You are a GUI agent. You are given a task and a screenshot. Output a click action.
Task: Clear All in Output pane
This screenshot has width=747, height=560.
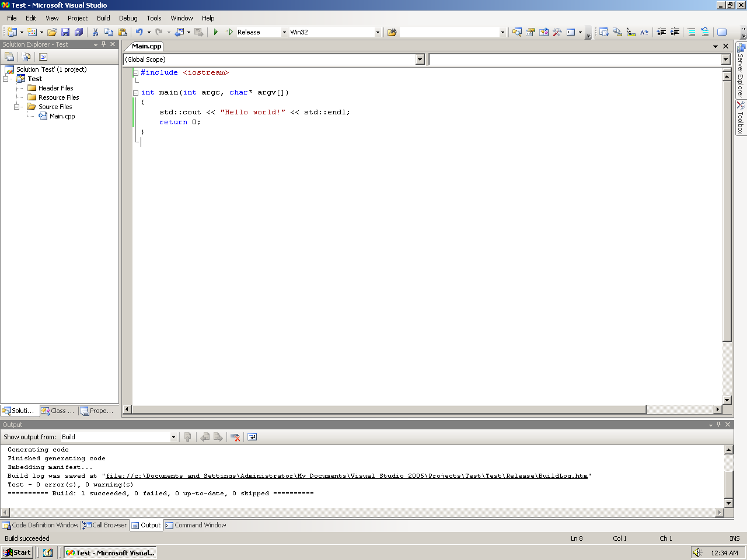(x=235, y=437)
